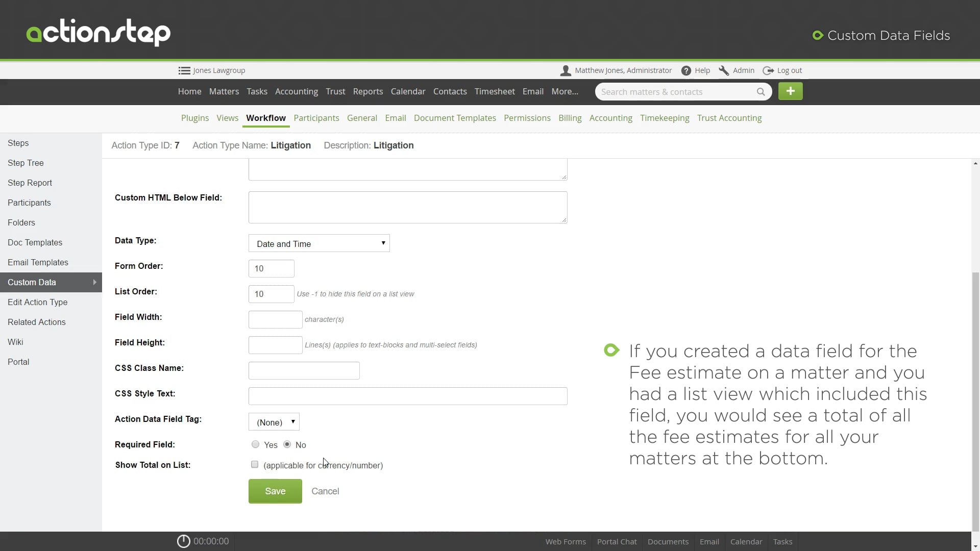Click the user profile icon beside Matthew Jones

click(566, 71)
